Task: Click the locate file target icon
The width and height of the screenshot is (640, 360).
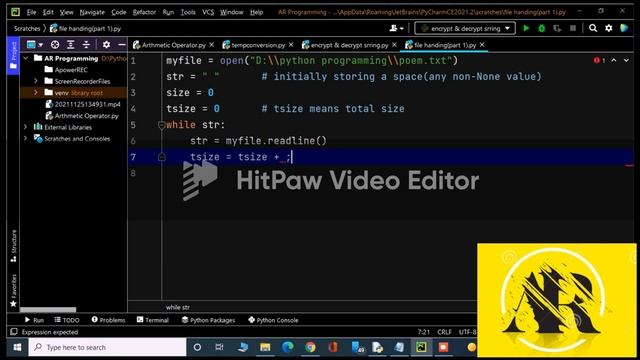Action: pyautogui.click(x=55, y=44)
